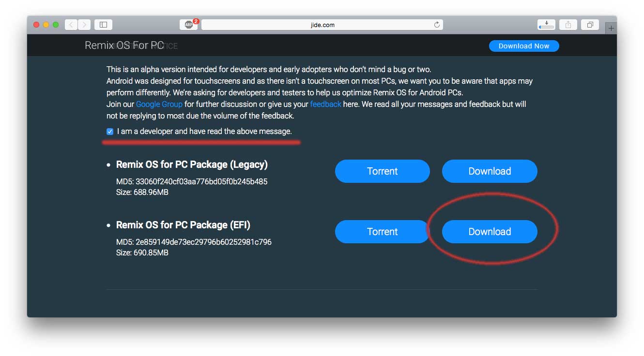Untick the 'I am a developer' checkbox
The image size is (644, 356).
[x=110, y=132]
